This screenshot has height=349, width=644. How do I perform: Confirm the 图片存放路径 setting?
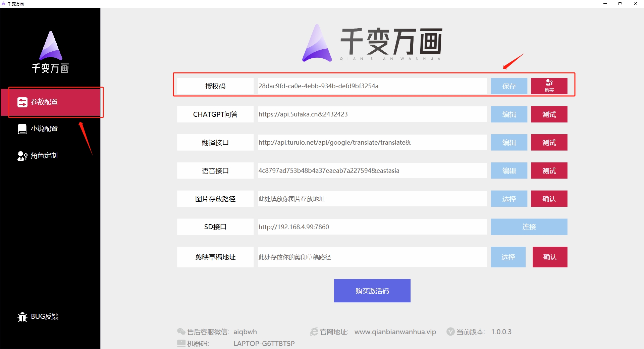point(549,199)
